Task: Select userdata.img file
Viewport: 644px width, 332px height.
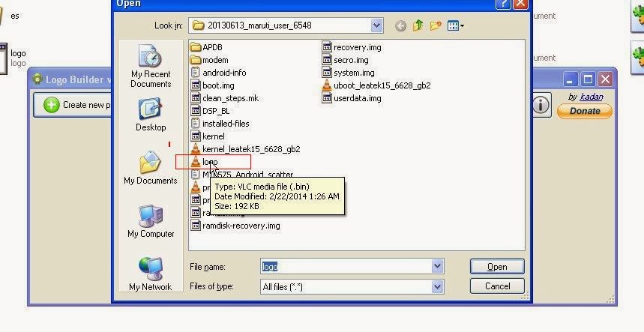Action: [x=352, y=98]
